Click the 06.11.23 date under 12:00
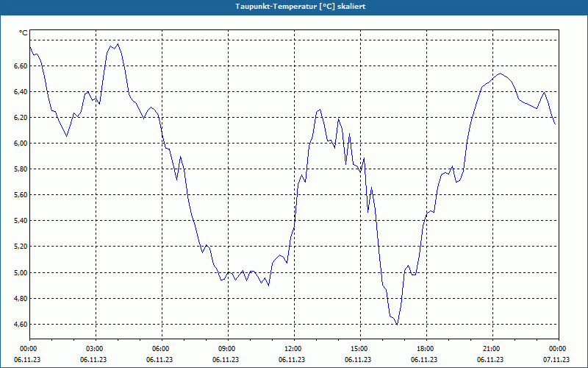Viewport: 588px width, 368px height. pos(292,360)
